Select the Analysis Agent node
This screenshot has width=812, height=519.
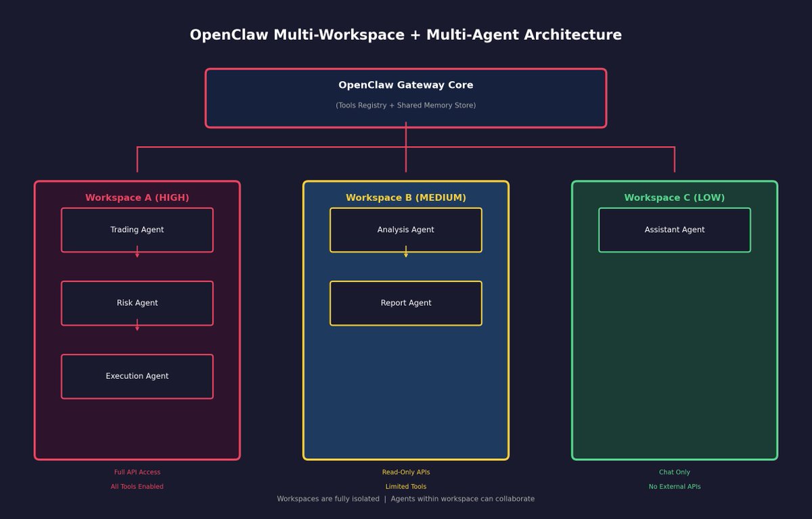coord(405,230)
